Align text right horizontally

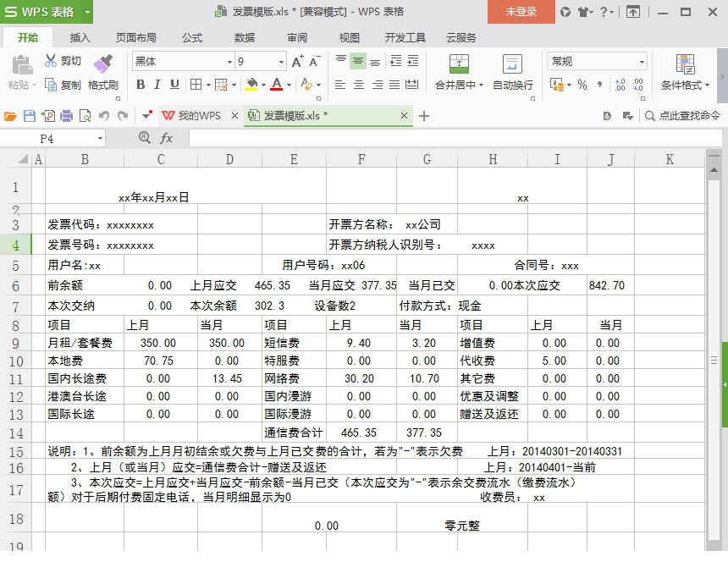(377, 85)
